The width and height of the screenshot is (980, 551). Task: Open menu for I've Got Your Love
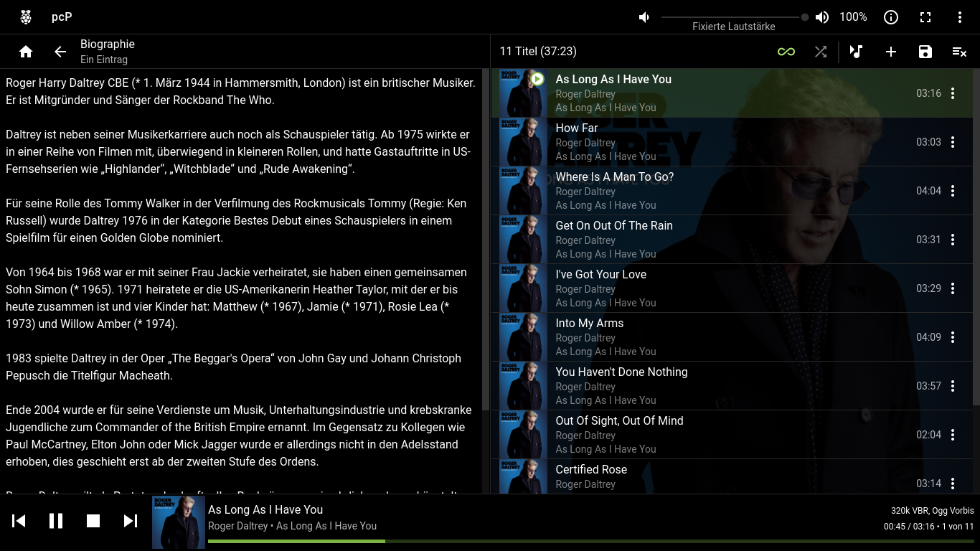coord(953,288)
